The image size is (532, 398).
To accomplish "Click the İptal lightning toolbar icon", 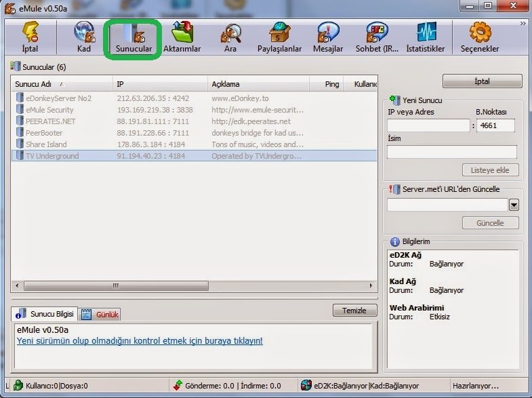I will [30, 37].
